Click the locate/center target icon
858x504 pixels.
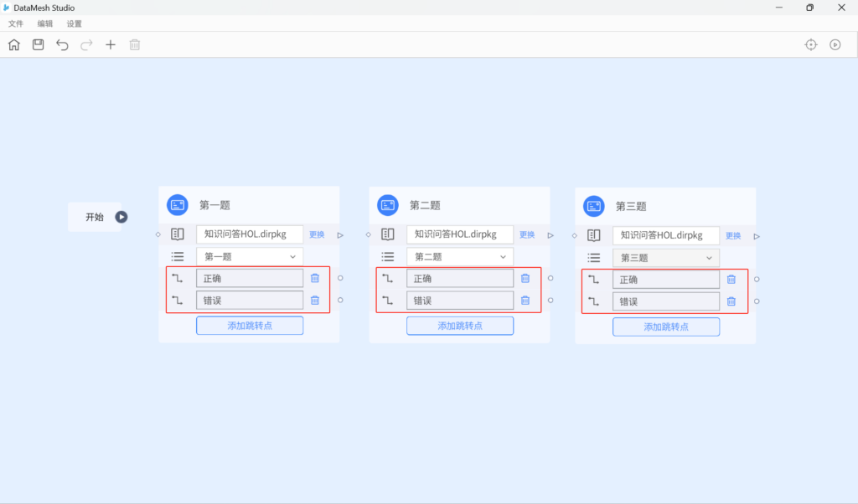[x=810, y=45]
